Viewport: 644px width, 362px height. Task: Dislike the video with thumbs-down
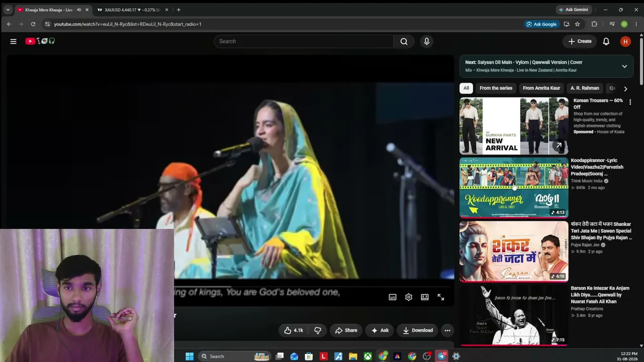click(x=317, y=330)
